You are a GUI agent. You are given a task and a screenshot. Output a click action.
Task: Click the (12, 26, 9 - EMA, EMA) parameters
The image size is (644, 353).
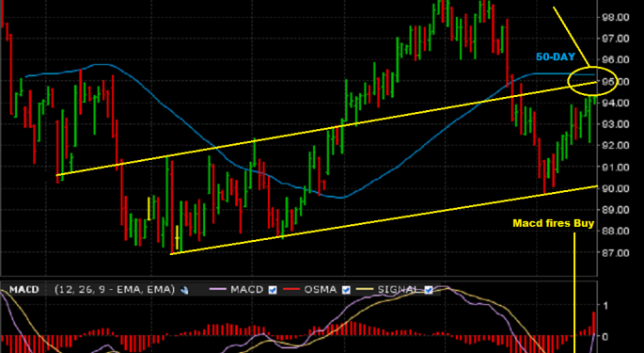tap(115, 290)
